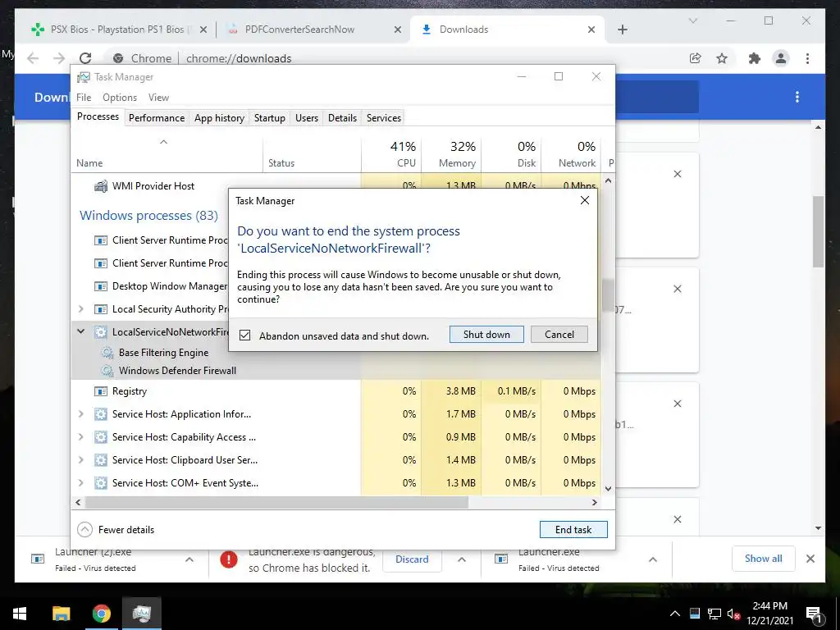Switch to the Users tab
This screenshot has height=630, width=840.
[307, 118]
